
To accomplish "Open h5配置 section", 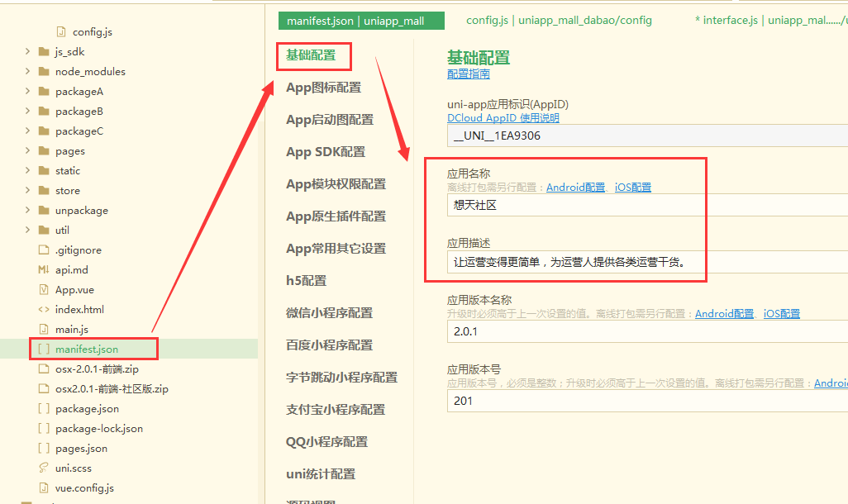I will [306, 281].
